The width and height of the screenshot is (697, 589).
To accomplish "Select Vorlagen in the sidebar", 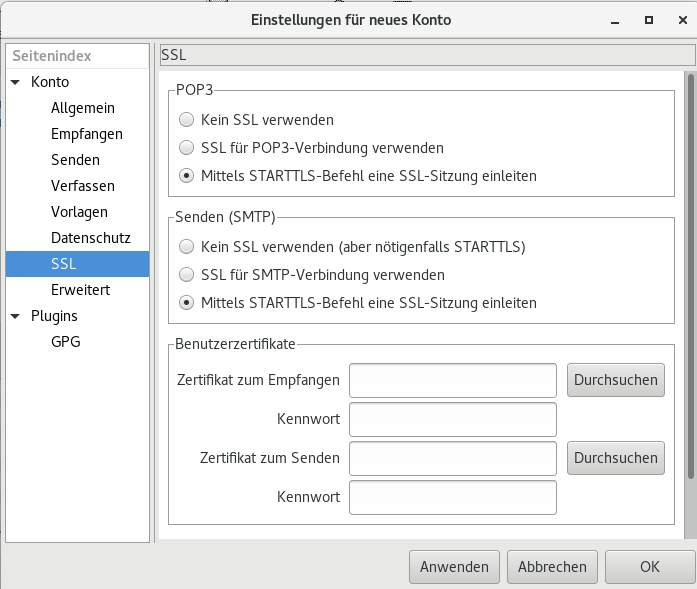I will [79, 212].
